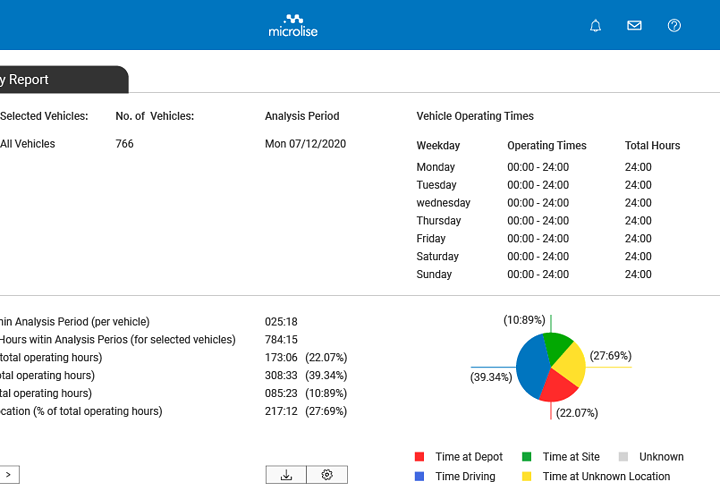The height and width of the screenshot is (499, 720).
Task: Click green Time at Site legend swatch
Action: pyautogui.click(x=527, y=457)
